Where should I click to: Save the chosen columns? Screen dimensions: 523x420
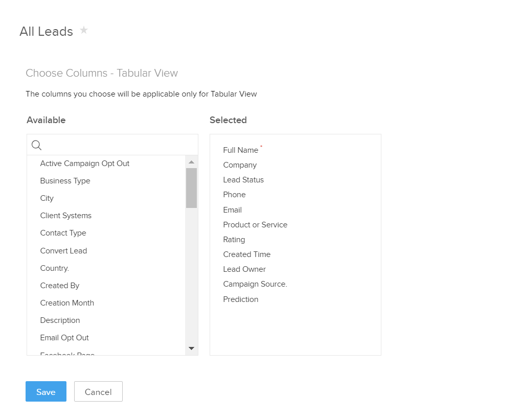[46, 392]
